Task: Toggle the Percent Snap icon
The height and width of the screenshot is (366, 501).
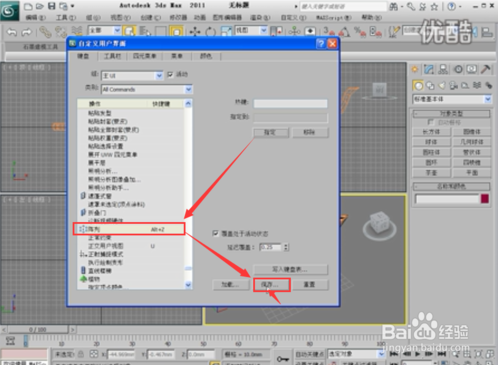Action: click(360, 32)
